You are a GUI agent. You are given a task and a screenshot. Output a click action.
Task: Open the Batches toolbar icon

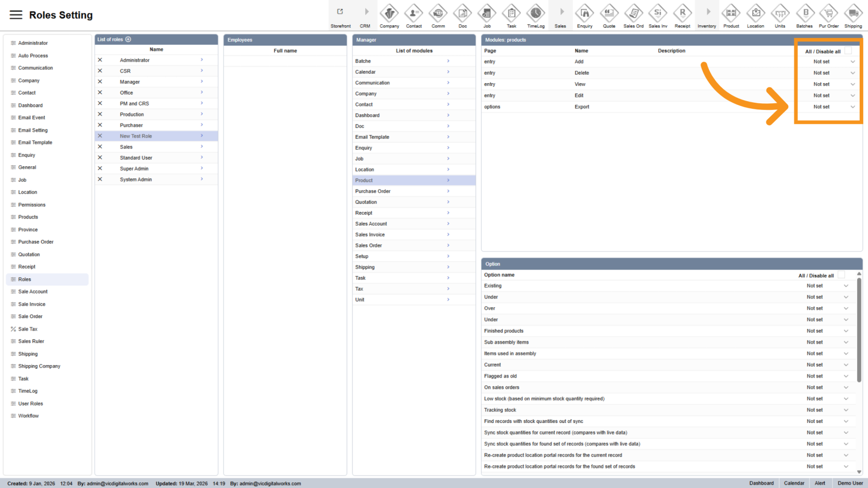pyautogui.click(x=804, y=13)
